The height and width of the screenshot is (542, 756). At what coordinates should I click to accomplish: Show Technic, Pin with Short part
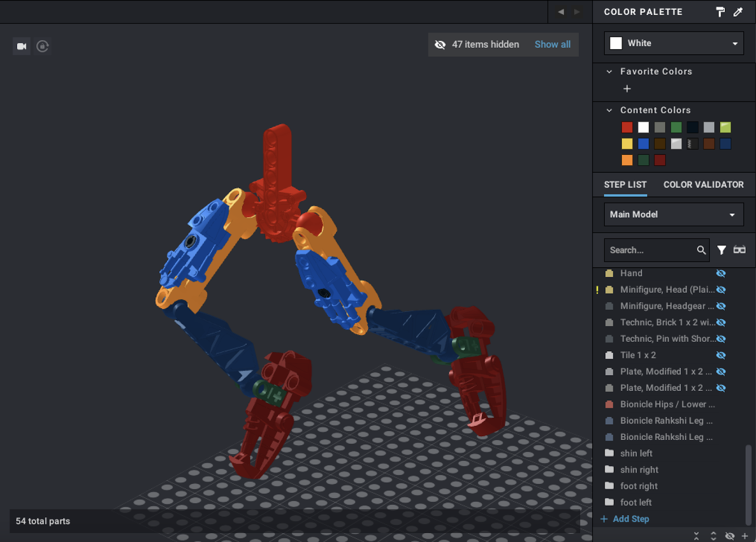point(721,339)
